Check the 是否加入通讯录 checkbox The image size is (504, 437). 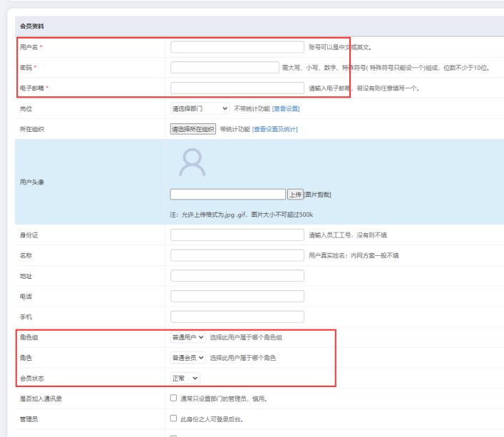pos(174,398)
